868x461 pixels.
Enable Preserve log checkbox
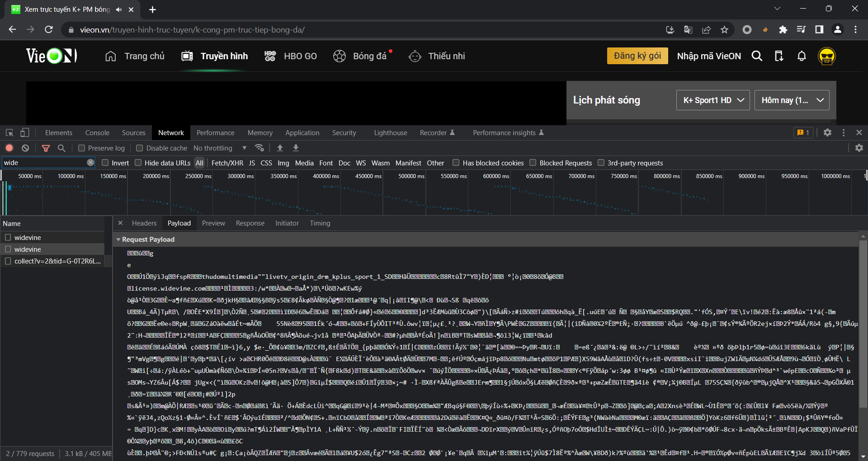[82, 148]
